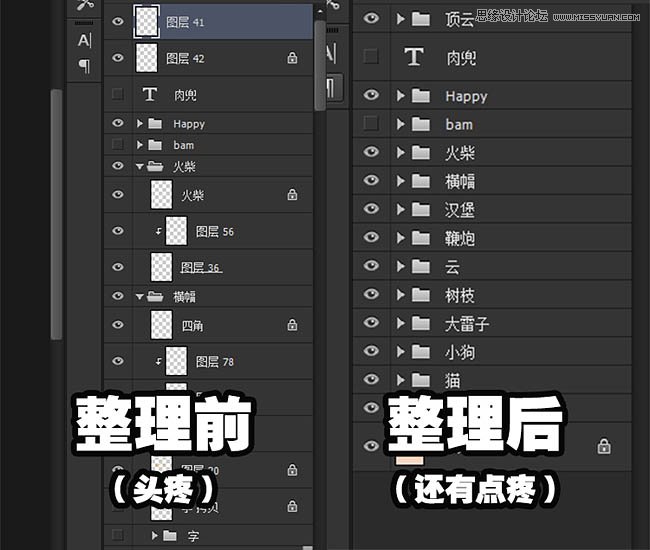Click lock icon on 图层 42 layer
The height and width of the screenshot is (550, 650).
pos(292,58)
